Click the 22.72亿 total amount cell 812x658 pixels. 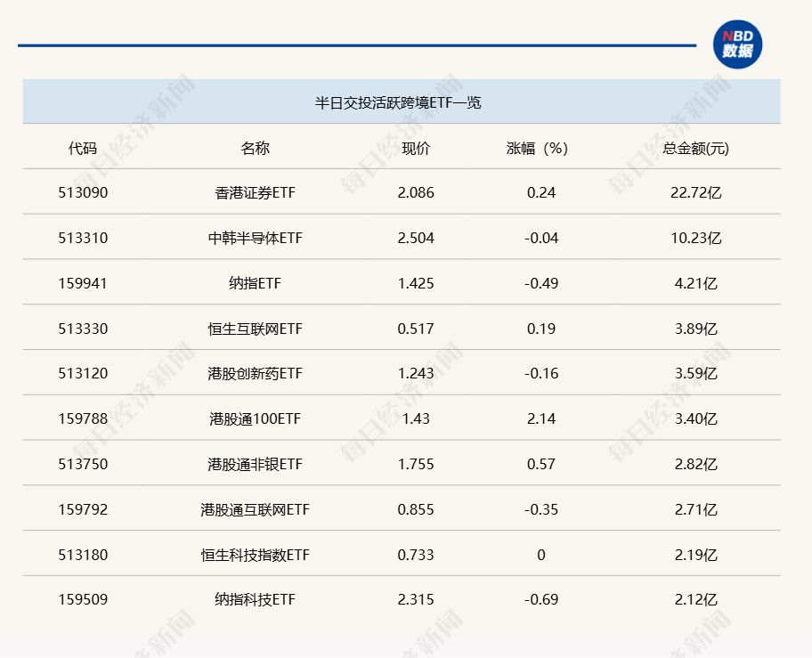(x=695, y=192)
